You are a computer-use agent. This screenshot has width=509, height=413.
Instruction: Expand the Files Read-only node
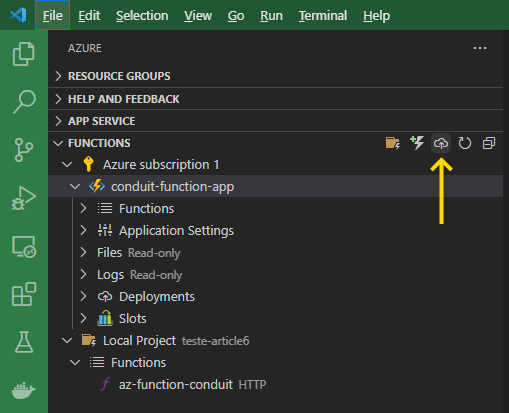pos(83,252)
